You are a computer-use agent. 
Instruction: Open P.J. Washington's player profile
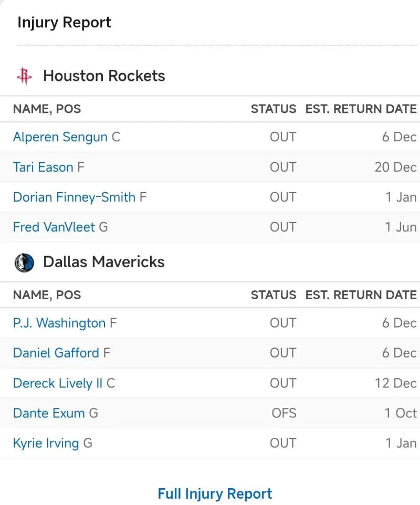point(59,323)
